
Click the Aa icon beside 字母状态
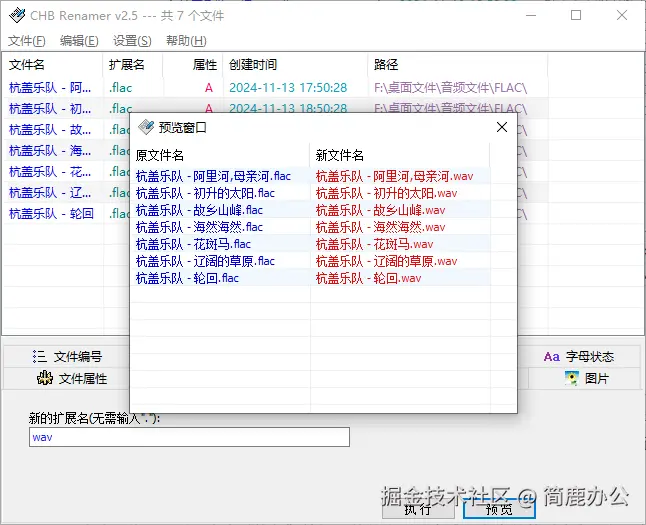(x=552, y=356)
